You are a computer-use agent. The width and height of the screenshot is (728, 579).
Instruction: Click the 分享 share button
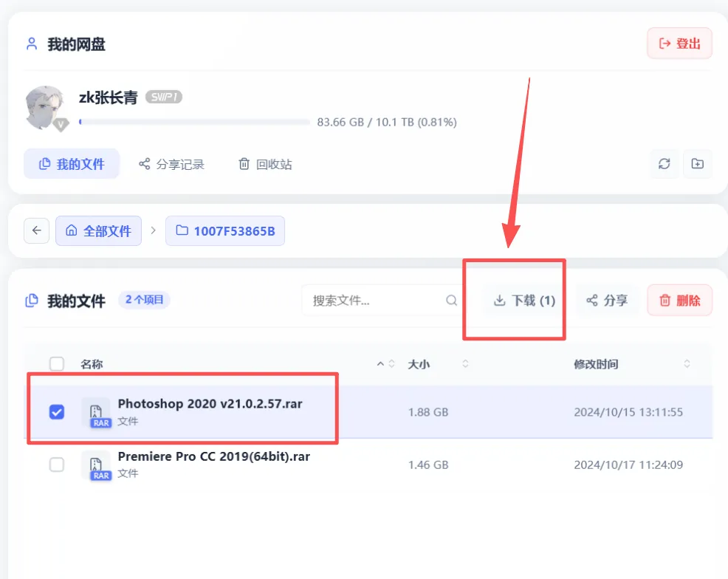607,301
